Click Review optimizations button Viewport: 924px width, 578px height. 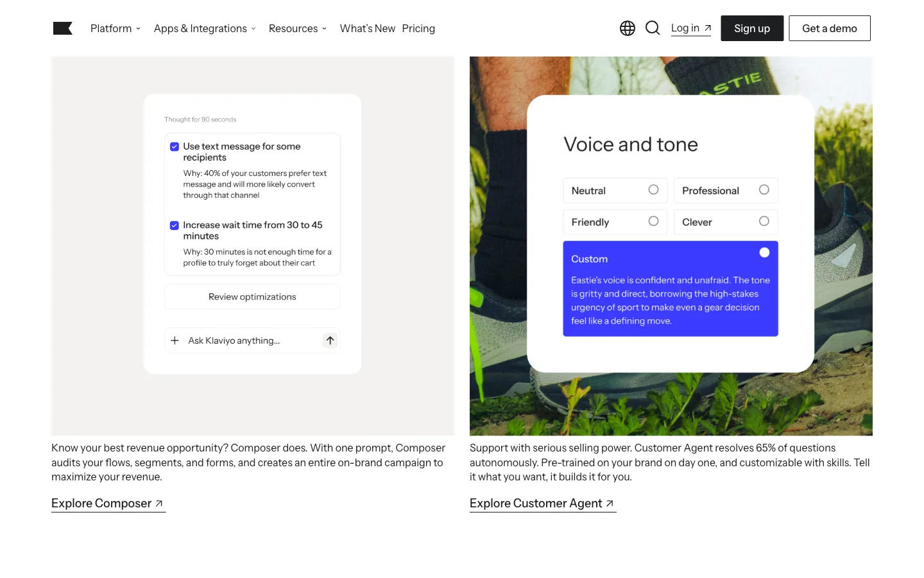[x=252, y=297]
